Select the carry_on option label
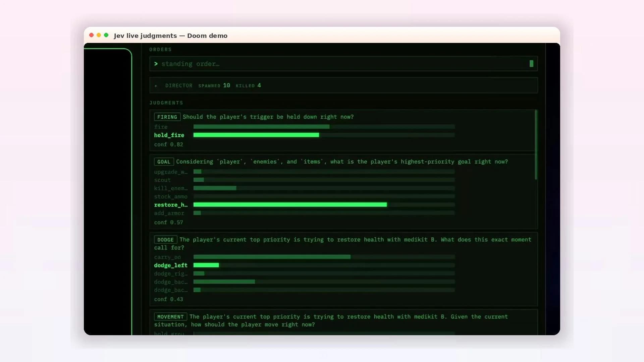Screen dimensions: 644x362 (x=167, y=257)
